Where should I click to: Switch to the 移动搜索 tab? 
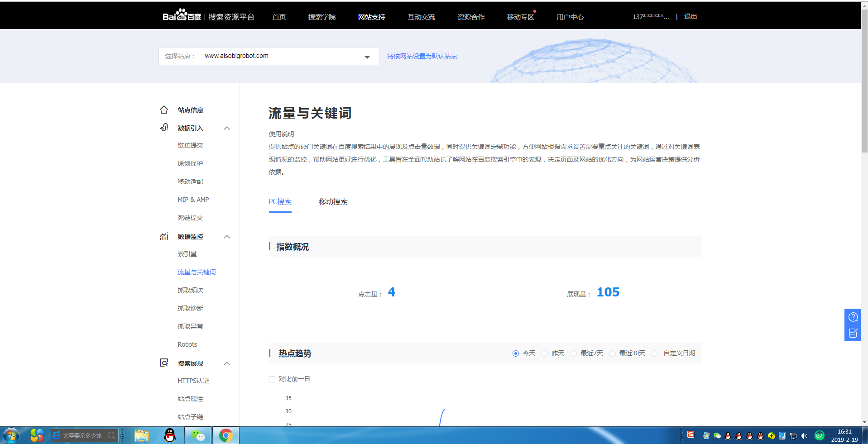coord(333,202)
